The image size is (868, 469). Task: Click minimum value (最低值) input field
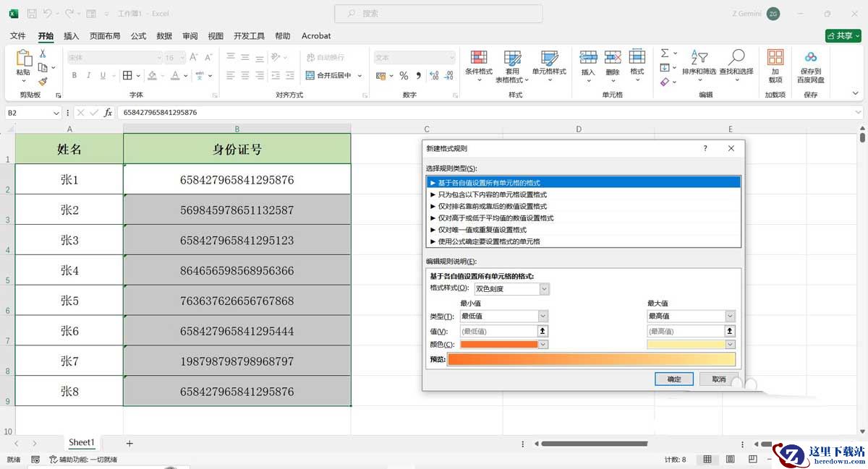coord(498,331)
